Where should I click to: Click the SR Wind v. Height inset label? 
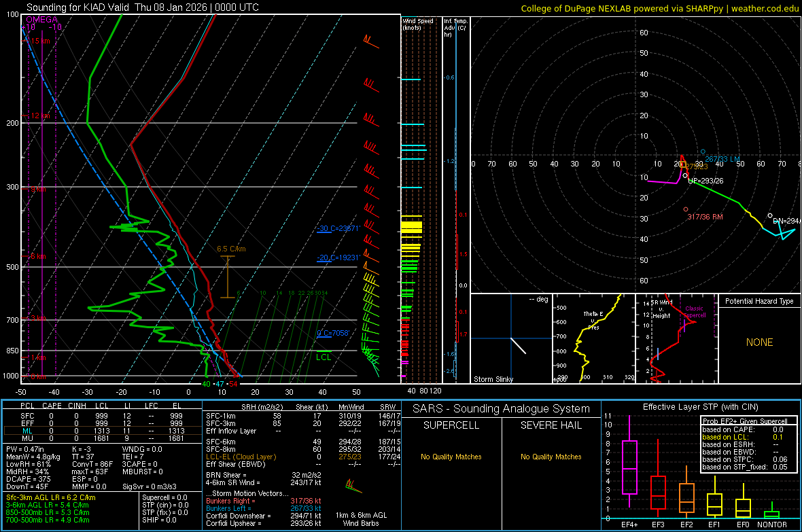[661, 309]
